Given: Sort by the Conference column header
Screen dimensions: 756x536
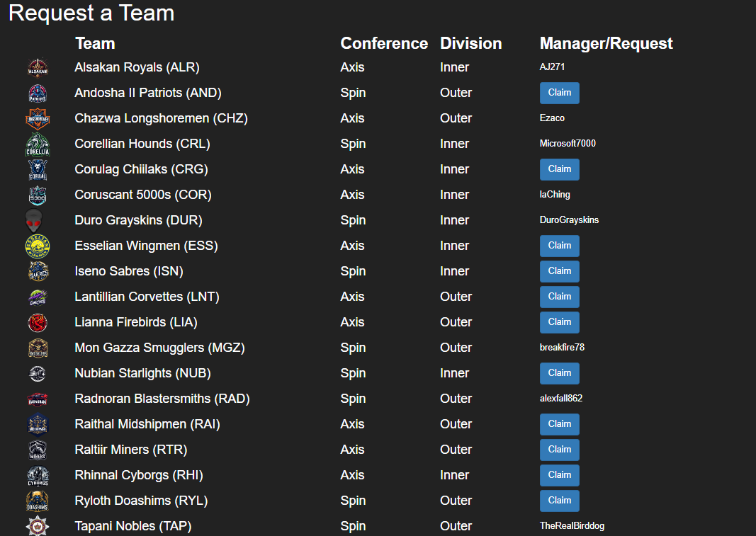Looking at the screenshot, I should [384, 43].
